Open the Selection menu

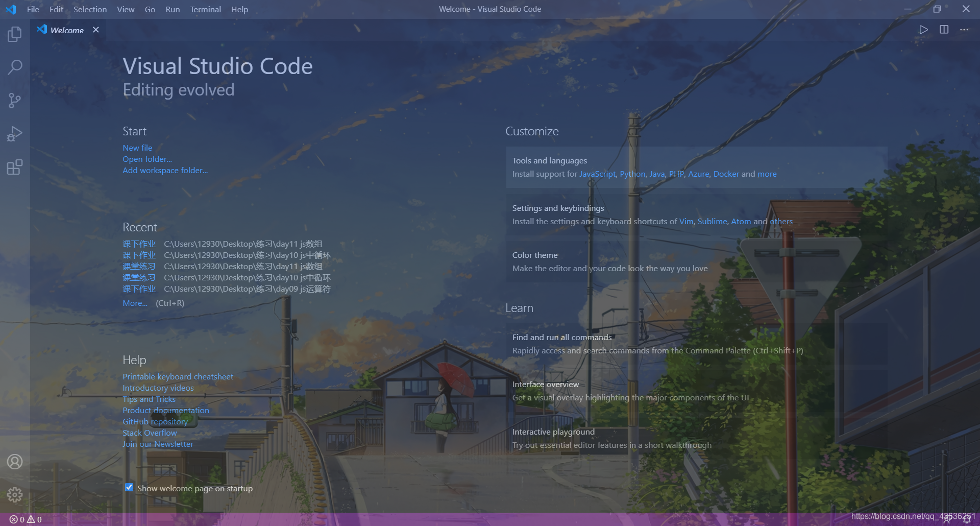[x=90, y=9]
